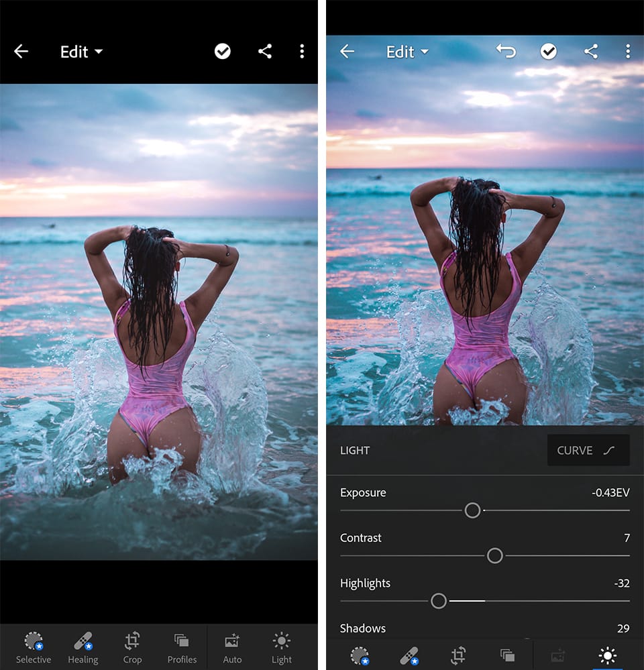The width and height of the screenshot is (644, 670).
Task: Confirm edits with checkmark on left screen
Action: tap(223, 52)
